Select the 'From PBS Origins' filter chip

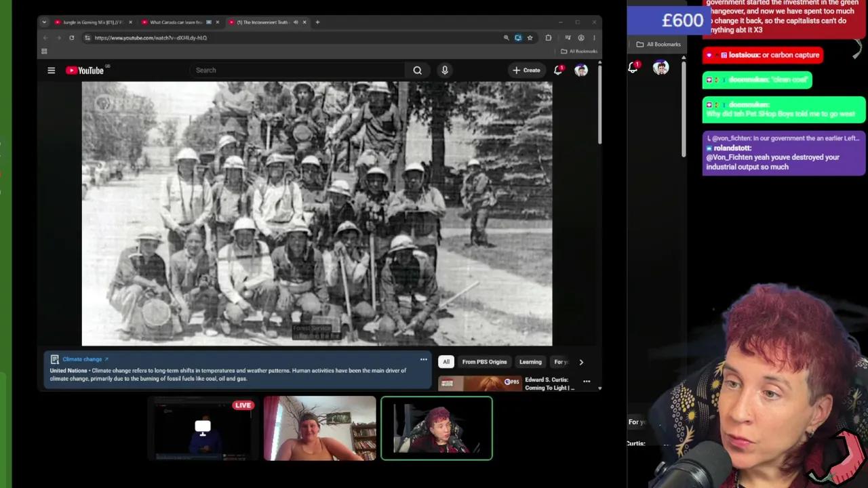(484, 362)
